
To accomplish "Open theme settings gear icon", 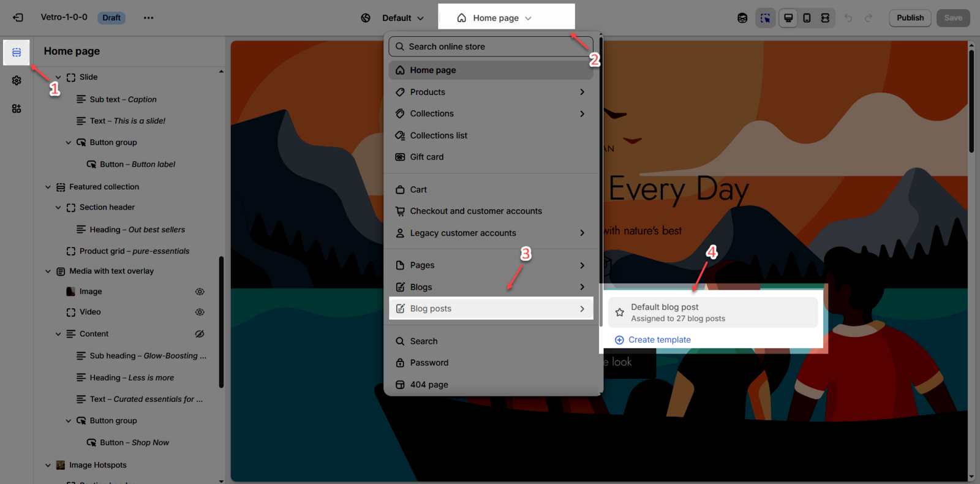I will coord(17,81).
